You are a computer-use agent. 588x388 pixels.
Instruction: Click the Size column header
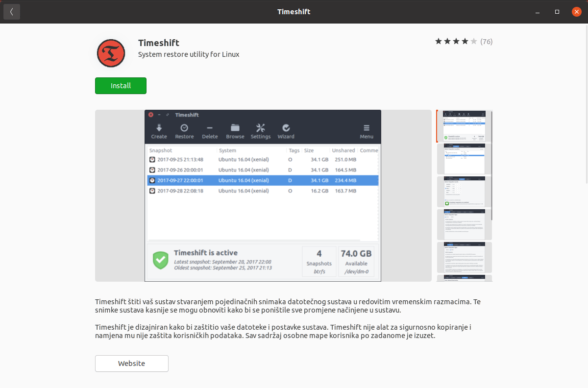point(309,150)
